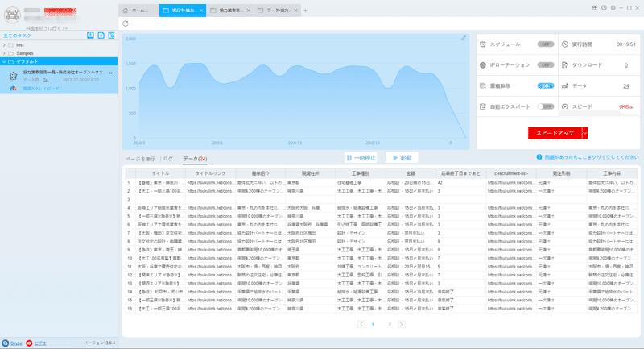The image size is (644, 349).
Task: Click the 自動エクスポート export icon
Action: tap(483, 106)
